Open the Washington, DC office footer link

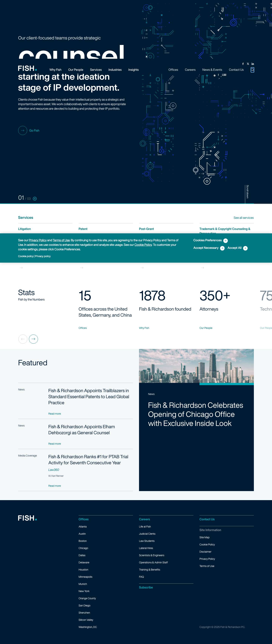[88, 627]
